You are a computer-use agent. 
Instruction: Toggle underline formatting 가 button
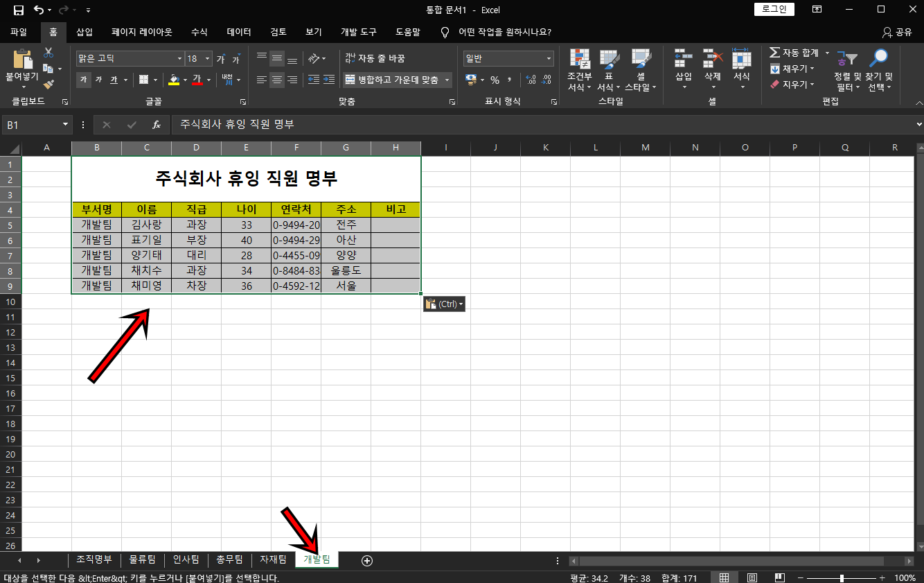[x=114, y=80]
